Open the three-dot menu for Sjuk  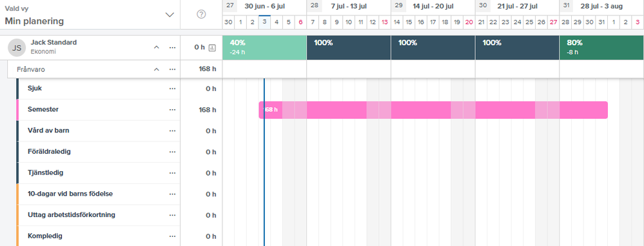172,88
